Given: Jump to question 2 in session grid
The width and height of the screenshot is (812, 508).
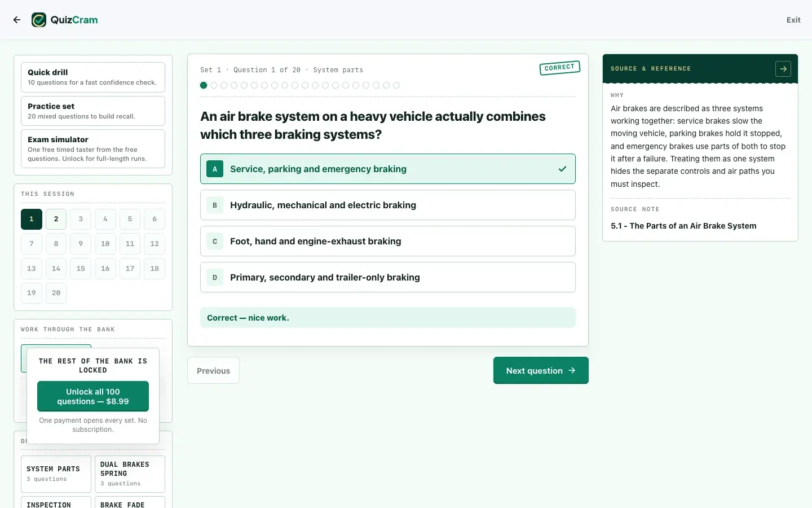Looking at the screenshot, I should tap(56, 219).
